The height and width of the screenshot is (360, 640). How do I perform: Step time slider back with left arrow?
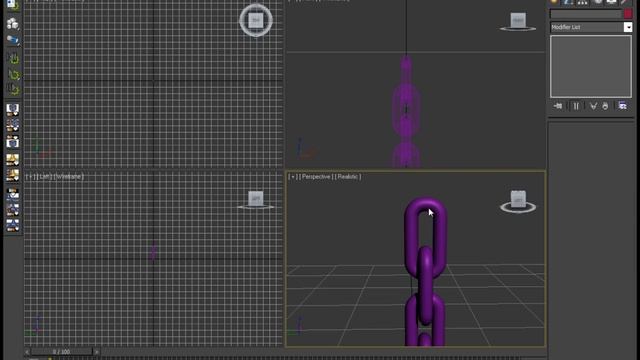click(27, 351)
